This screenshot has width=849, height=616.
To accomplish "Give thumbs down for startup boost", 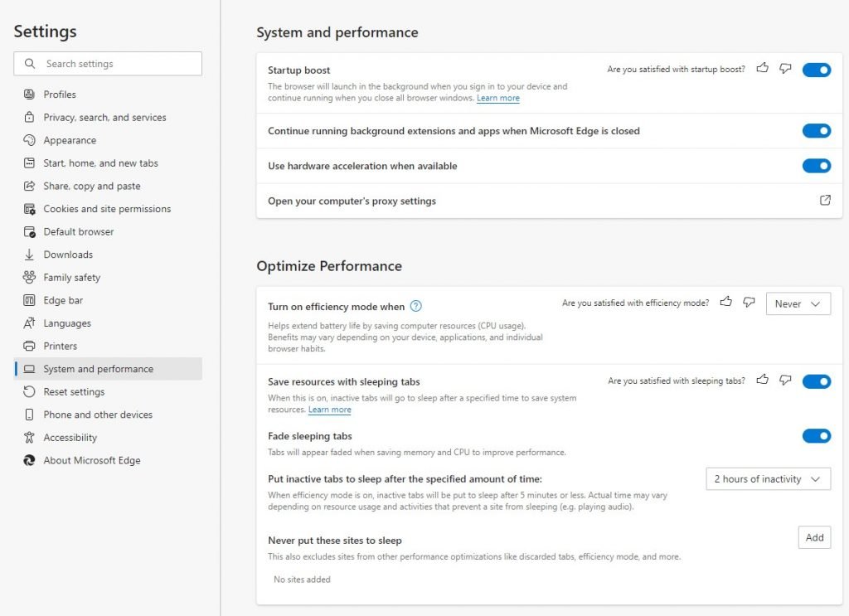I will [785, 68].
